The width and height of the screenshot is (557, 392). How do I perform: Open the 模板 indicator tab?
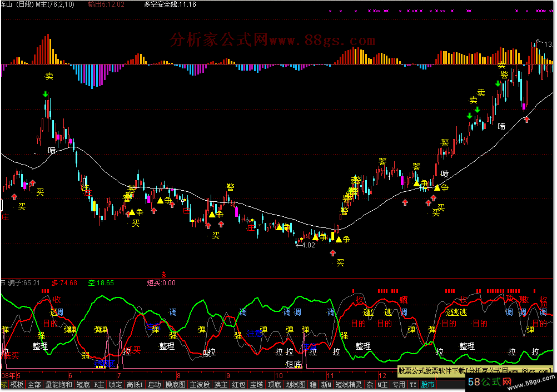pyautogui.click(x=17, y=385)
